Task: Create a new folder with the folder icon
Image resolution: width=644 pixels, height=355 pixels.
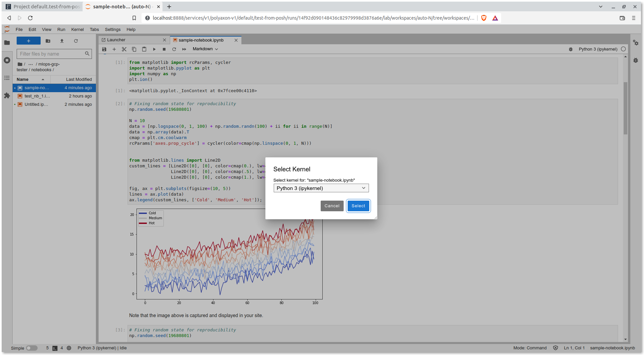Action: point(48,41)
